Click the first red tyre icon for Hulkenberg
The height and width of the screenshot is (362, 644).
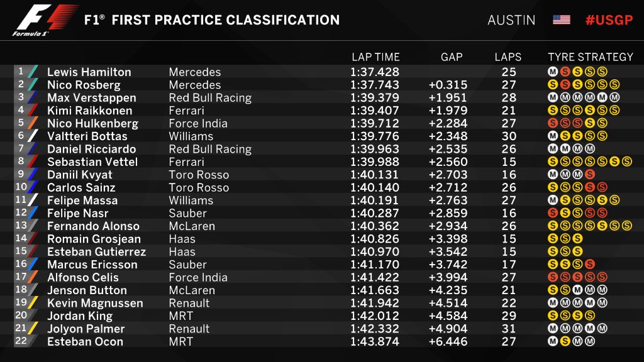click(553, 123)
